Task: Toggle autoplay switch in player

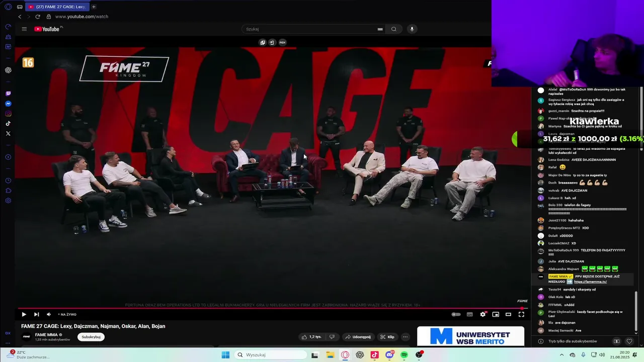Action: (x=456, y=314)
